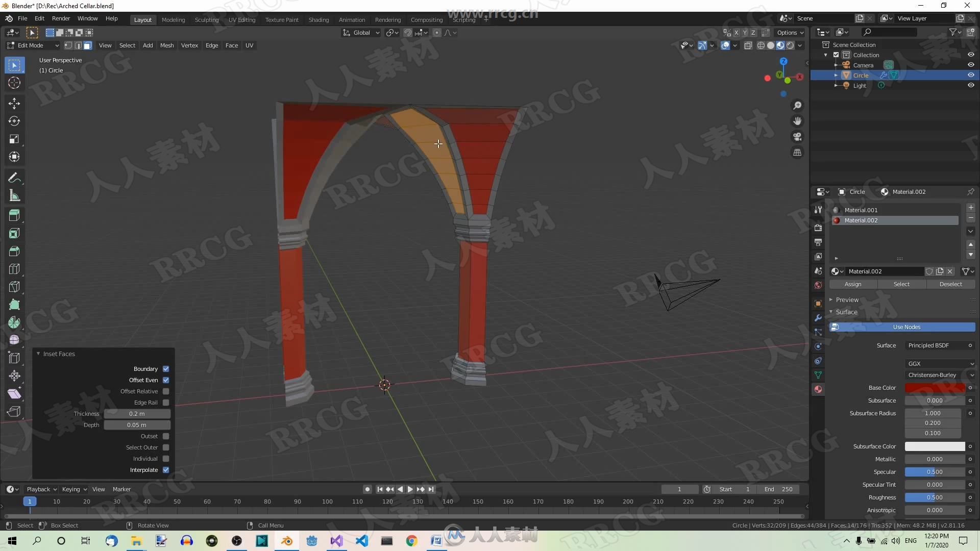Select the Poly Build tool
The width and height of the screenshot is (980, 551).
point(14,305)
